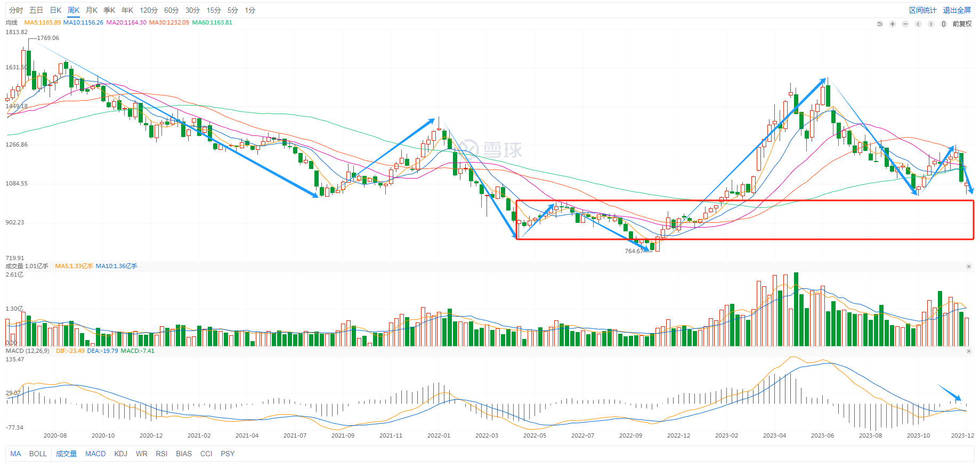Screen dimensions: 980x468
Task: Toggle the KDJ indicator
Action: (120, 454)
